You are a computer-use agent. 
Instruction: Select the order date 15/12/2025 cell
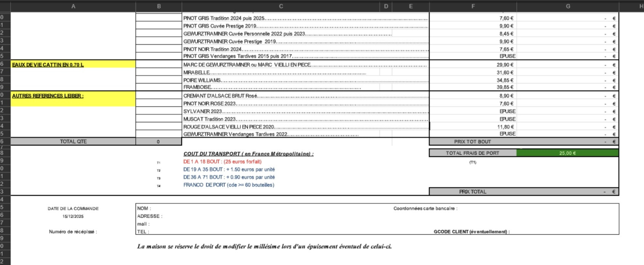[73, 216]
